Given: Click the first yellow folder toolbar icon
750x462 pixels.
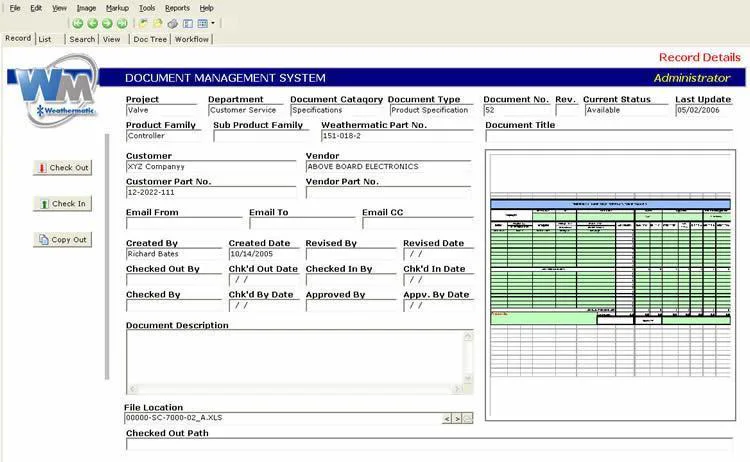Looking at the screenshot, I should pyautogui.click(x=143, y=23).
